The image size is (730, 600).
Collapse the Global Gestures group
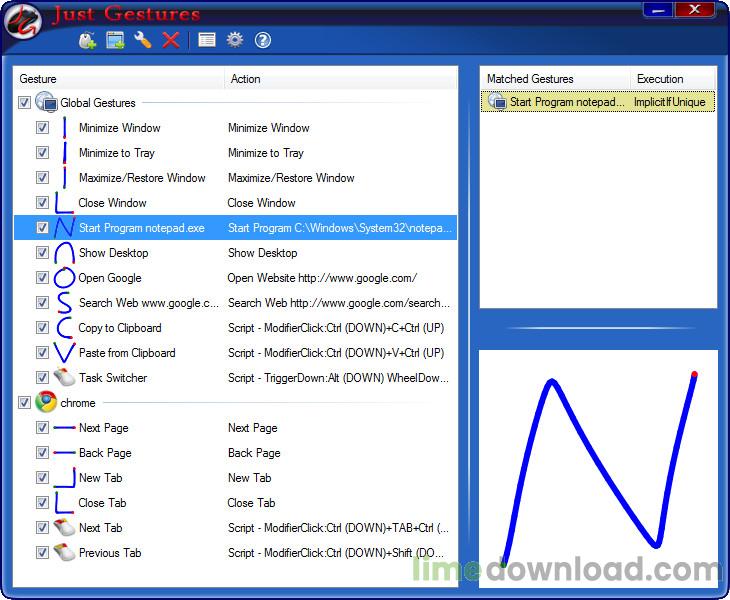click(x=97, y=103)
